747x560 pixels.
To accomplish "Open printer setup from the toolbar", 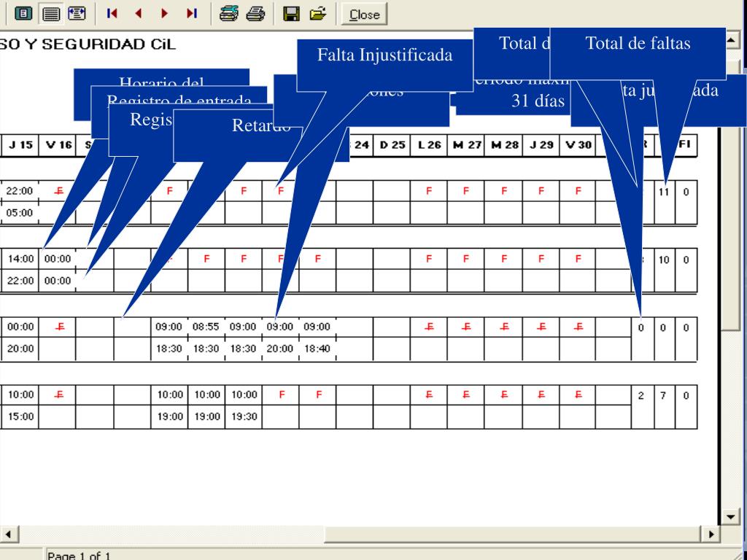I will pyautogui.click(x=228, y=13).
